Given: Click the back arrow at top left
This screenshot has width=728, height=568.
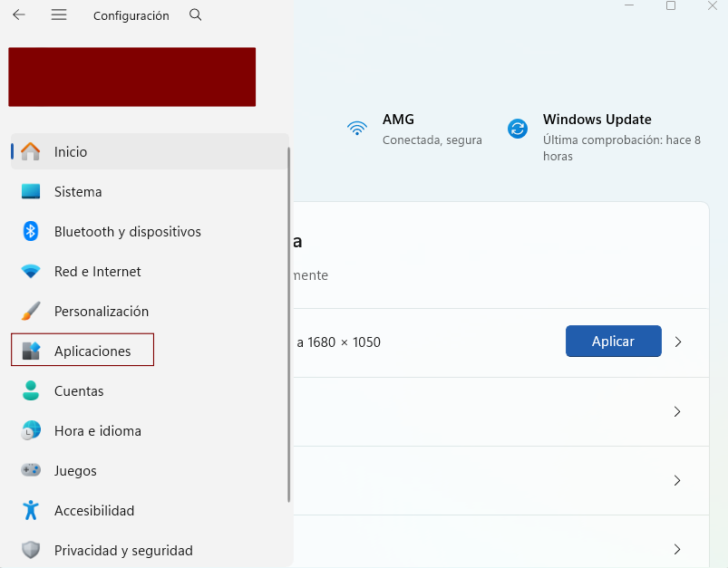Looking at the screenshot, I should pos(18,14).
